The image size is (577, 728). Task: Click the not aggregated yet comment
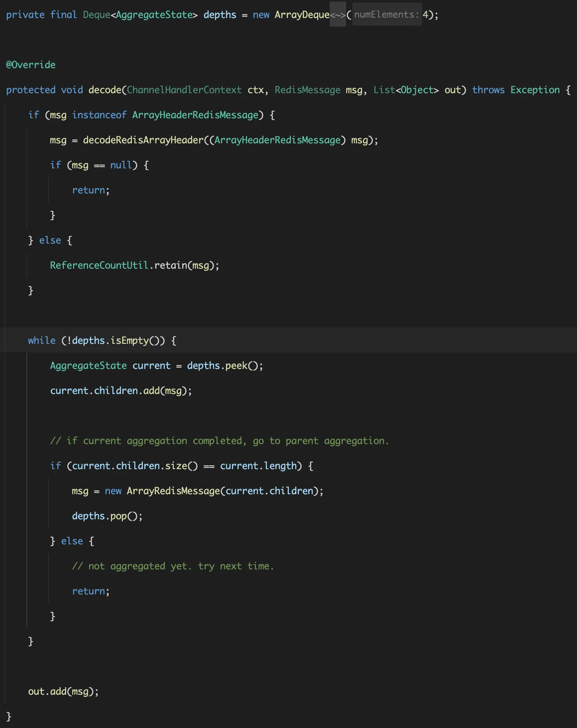[x=173, y=566]
